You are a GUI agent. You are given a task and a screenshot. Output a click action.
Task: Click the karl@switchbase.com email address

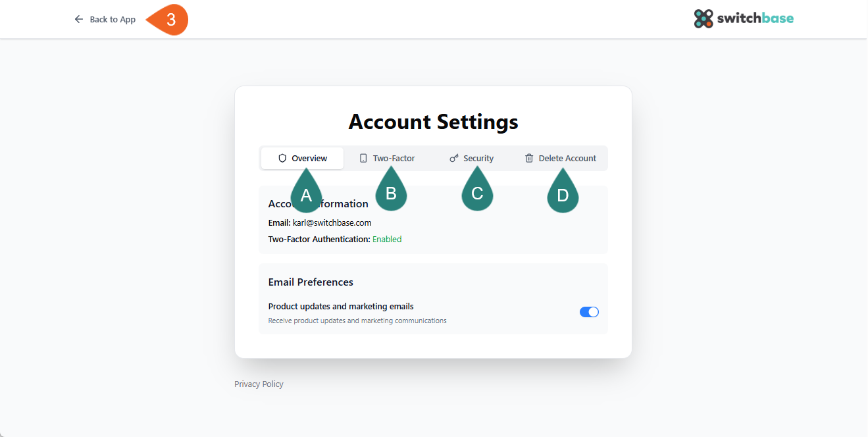pyautogui.click(x=332, y=222)
